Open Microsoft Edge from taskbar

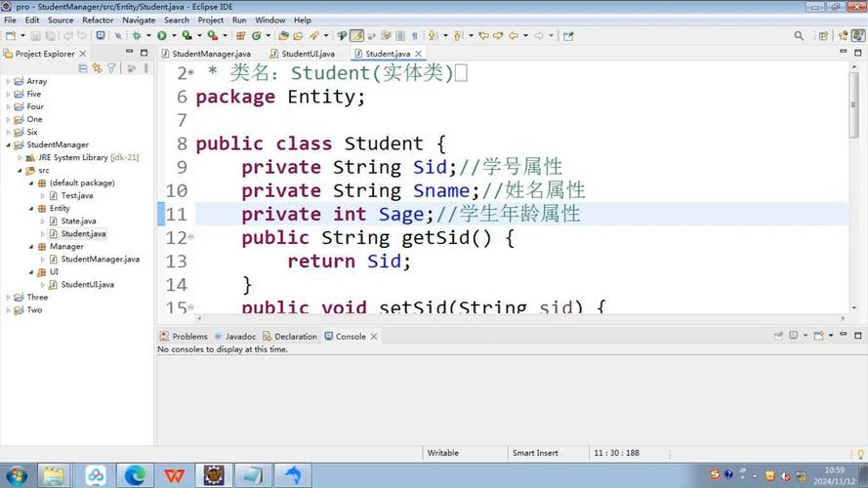point(135,475)
